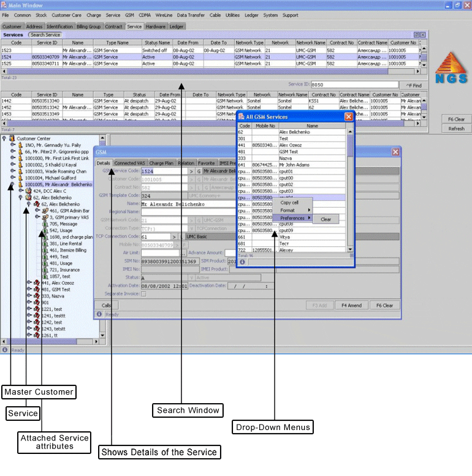Screen dimensions: 472x476
Task: Click service icon beside 333, Nazva in tree
Action: (x=37, y=296)
